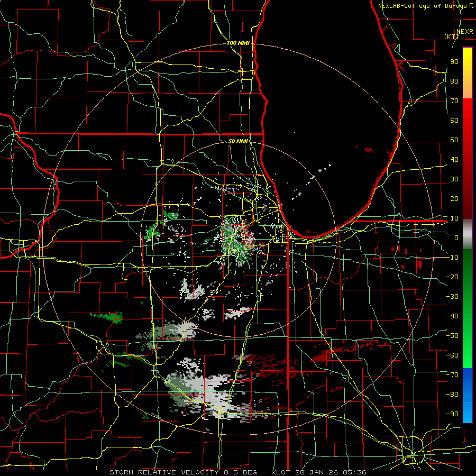Click the -30 value on velocity scale
The image size is (476, 476).
[x=452, y=297]
